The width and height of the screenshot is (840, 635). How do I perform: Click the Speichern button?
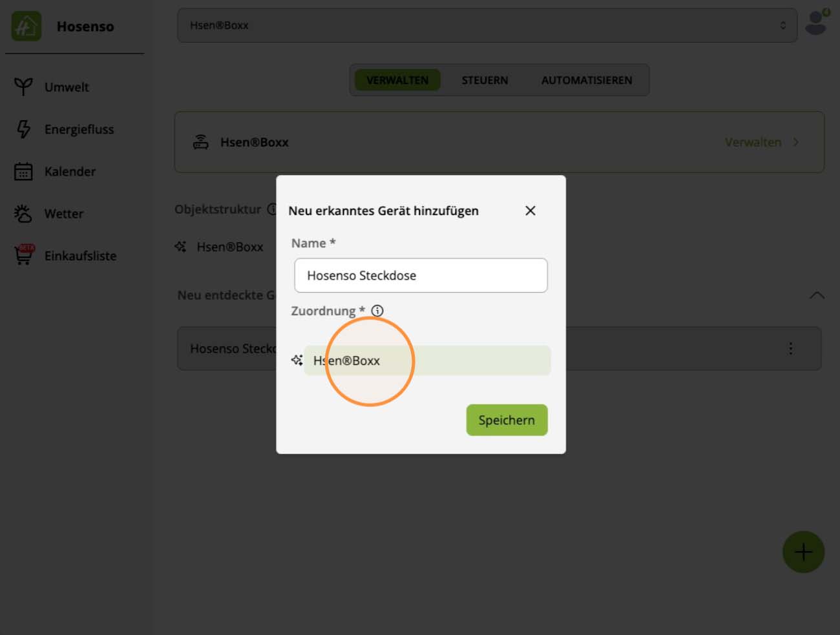click(507, 420)
